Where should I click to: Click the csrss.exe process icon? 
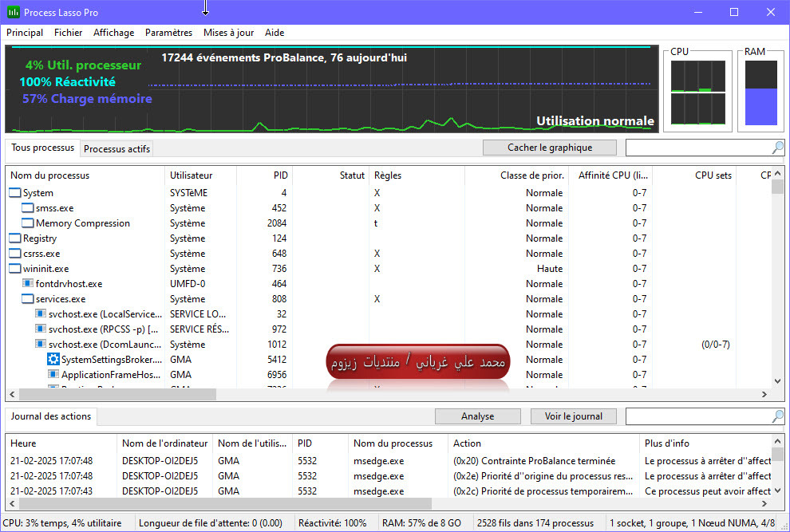click(15, 254)
